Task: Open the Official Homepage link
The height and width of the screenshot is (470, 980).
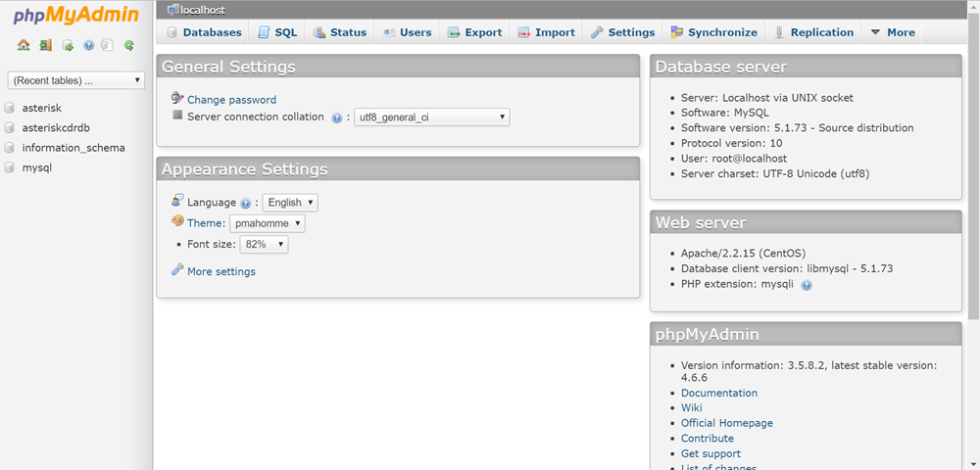Action: pyautogui.click(x=727, y=423)
